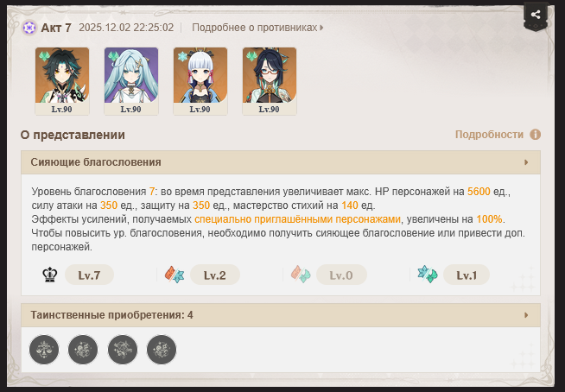Click the info icon next to Подробности
The image size is (565, 392).
[x=535, y=135]
